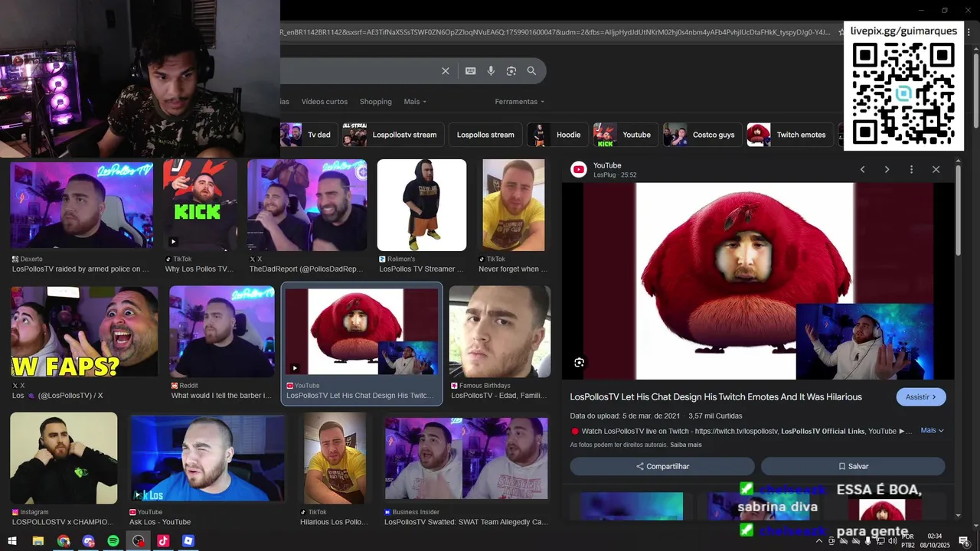Open the preview video title link

tap(716, 397)
